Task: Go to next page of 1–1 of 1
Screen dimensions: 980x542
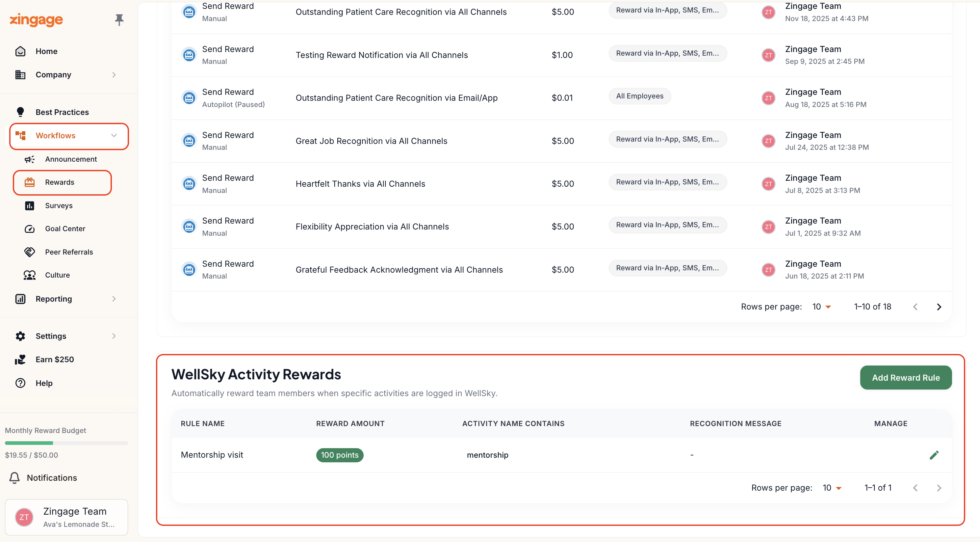Action: click(x=939, y=488)
